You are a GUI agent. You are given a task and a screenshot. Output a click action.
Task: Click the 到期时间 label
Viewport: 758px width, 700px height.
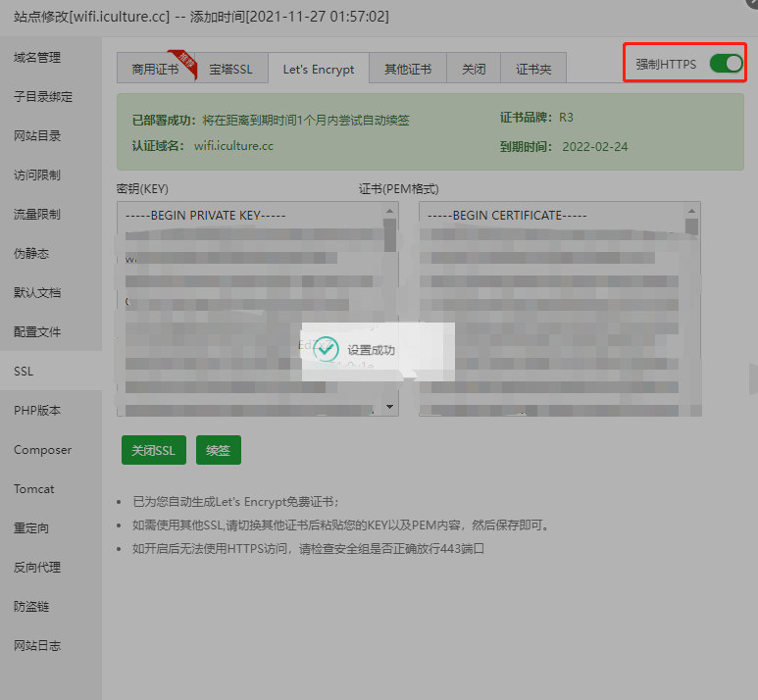[526, 147]
